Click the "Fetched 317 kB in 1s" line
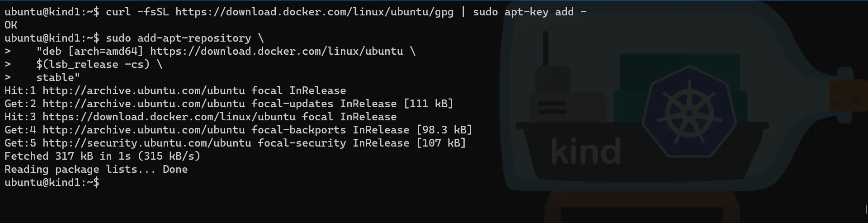 102,157
